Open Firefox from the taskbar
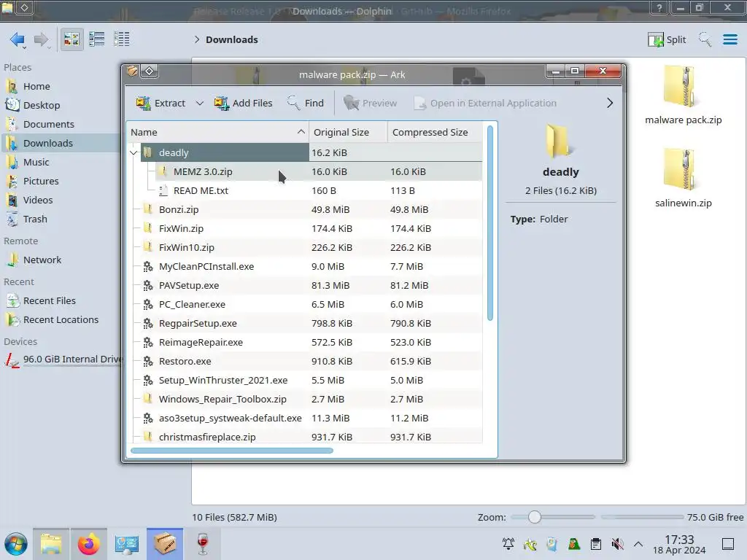Image resolution: width=747 pixels, height=560 pixels. click(88, 544)
